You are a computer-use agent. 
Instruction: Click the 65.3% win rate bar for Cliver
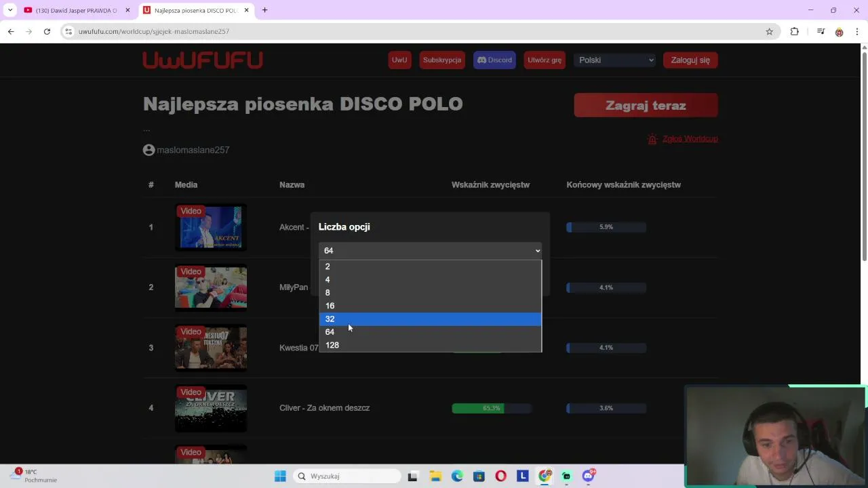tap(492, 408)
